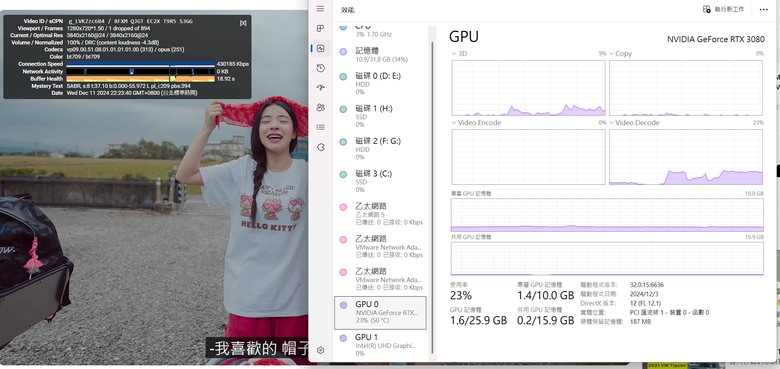Open the Task Manager hamburger navigation menu
This screenshot has width=780, height=369.
coord(320,9)
